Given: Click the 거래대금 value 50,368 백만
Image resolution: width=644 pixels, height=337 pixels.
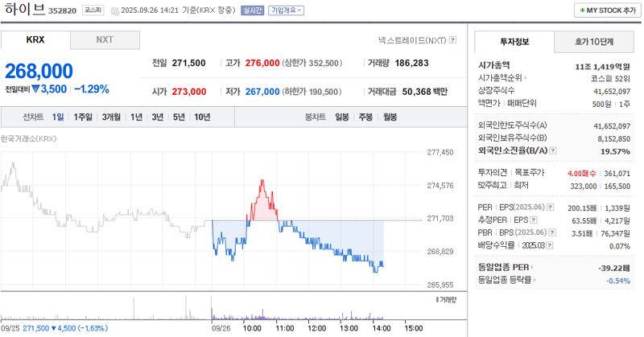Looking at the screenshot, I should point(425,92).
